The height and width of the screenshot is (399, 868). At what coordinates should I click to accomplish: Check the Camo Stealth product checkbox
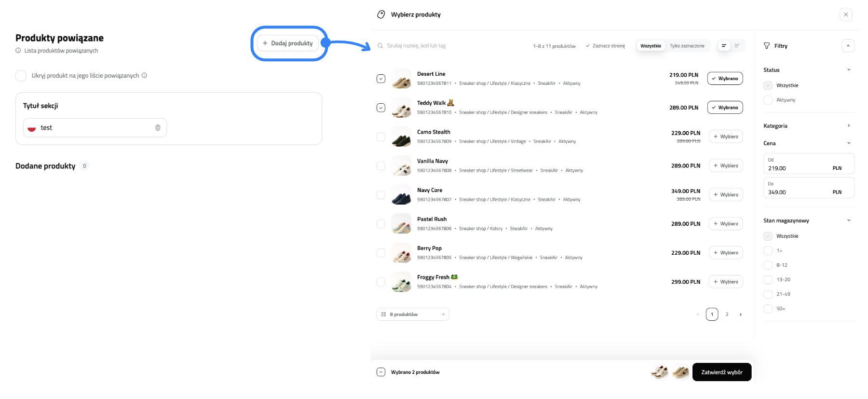click(381, 137)
